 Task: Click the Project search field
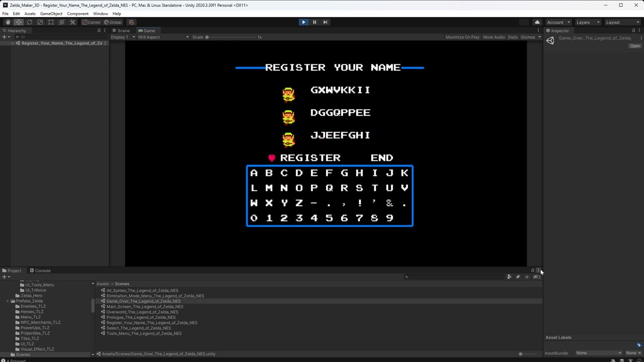(x=454, y=277)
